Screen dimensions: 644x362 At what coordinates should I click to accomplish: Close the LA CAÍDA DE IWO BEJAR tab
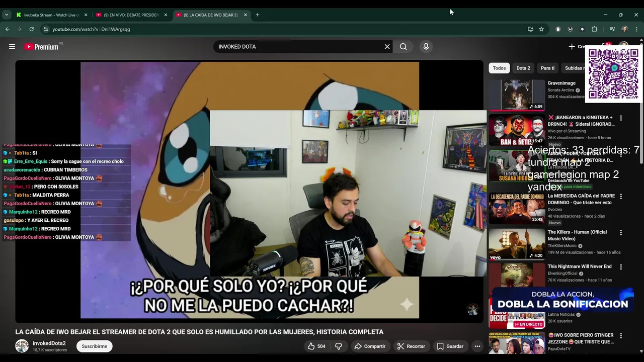(246, 15)
